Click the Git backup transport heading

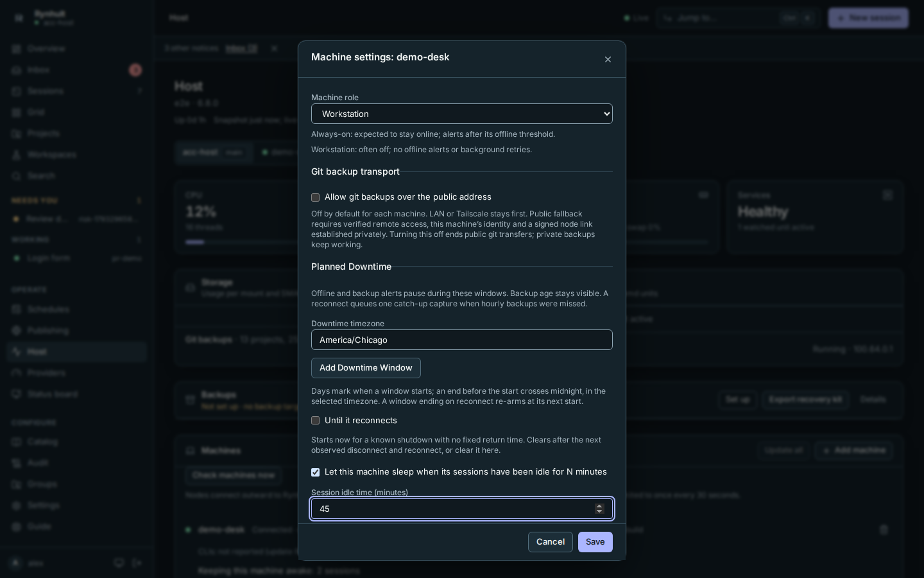pos(355,171)
